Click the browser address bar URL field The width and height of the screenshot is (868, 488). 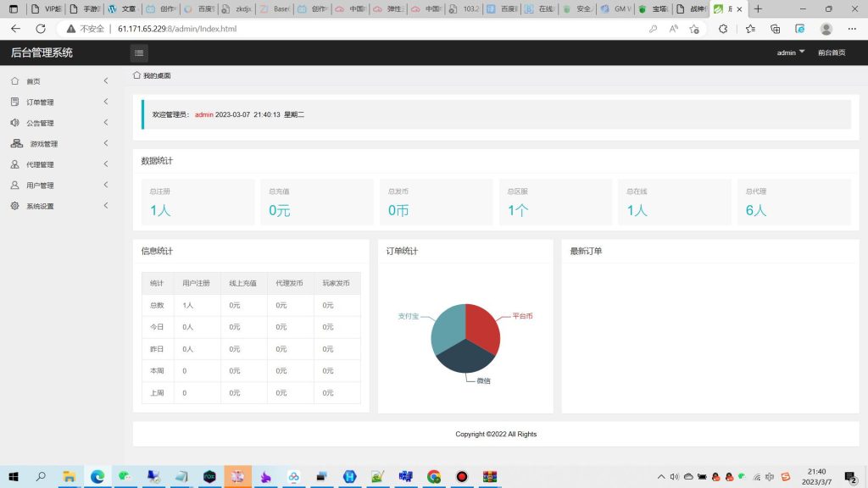pyautogui.click(x=339, y=28)
